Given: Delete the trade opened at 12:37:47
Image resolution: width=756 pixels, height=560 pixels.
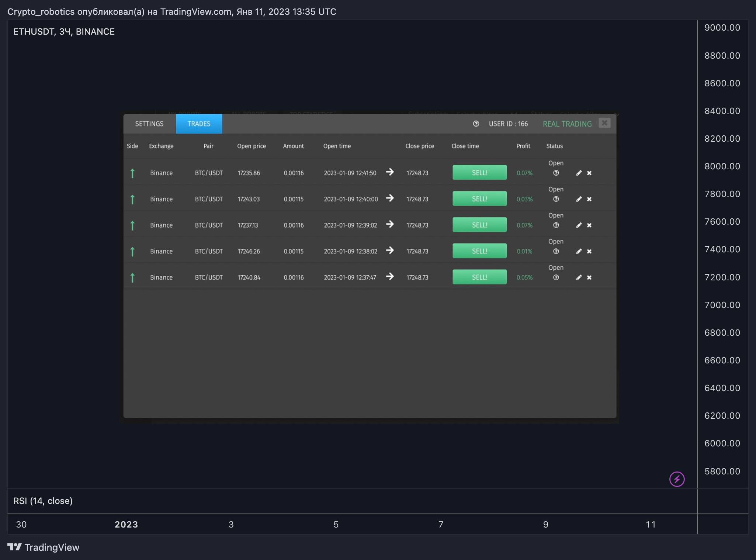Looking at the screenshot, I should point(589,278).
